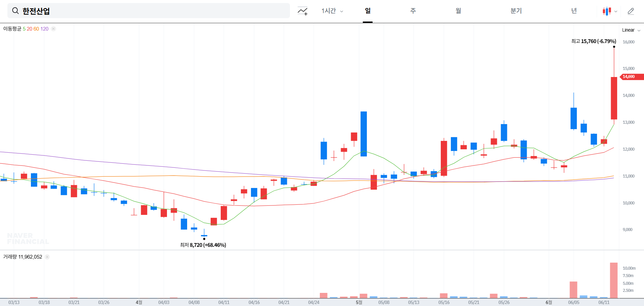Click the latest tall red candlestick
The height and width of the screenshot is (306, 644).
coord(614,98)
